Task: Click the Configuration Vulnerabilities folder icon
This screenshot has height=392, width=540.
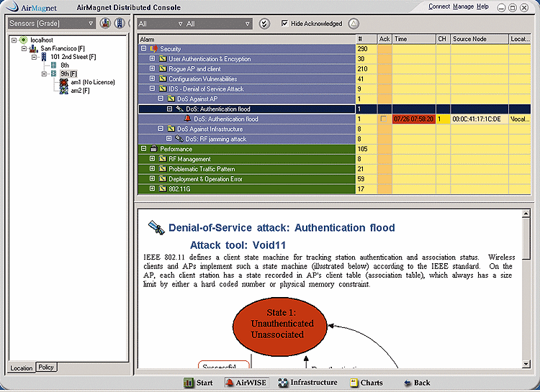Action: coord(163,79)
